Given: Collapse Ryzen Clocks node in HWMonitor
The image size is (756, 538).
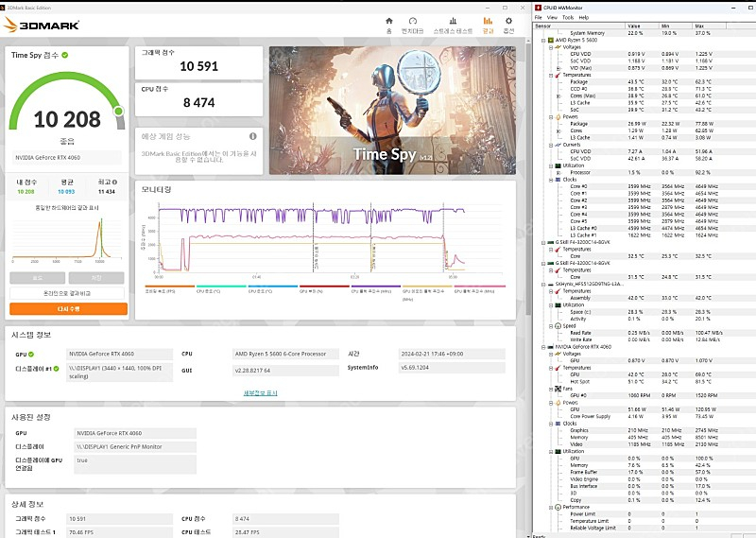Looking at the screenshot, I should tap(551, 180).
